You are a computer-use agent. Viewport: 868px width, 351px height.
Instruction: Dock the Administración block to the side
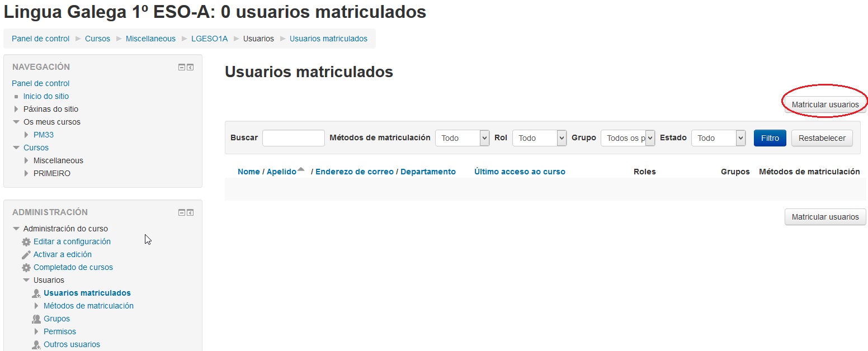pos(190,212)
